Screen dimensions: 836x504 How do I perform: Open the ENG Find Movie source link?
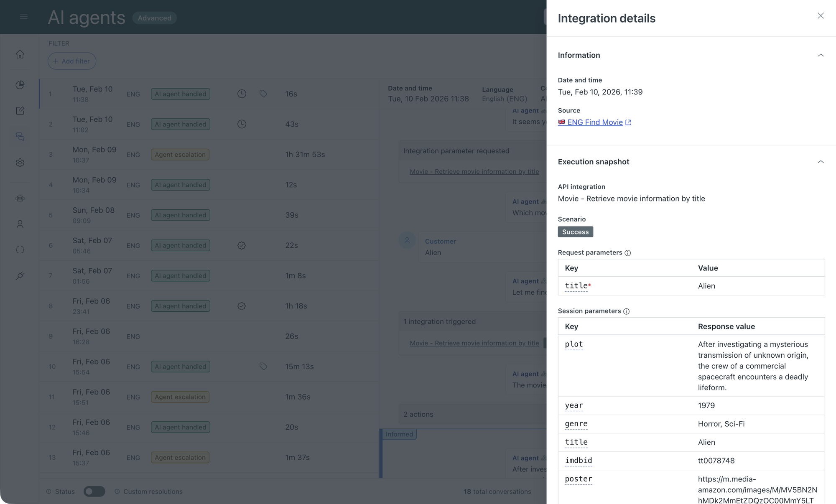595,122
